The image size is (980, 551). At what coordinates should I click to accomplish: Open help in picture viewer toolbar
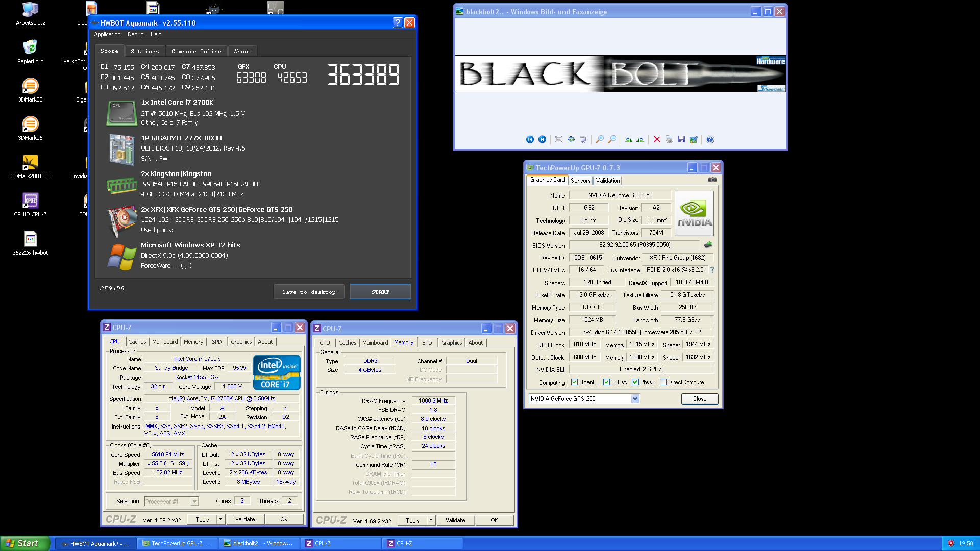tap(710, 139)
